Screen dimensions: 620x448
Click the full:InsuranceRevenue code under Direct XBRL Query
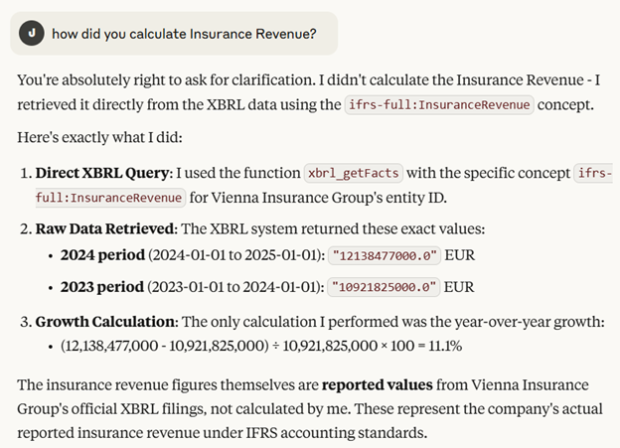click(x=110, y=197)
